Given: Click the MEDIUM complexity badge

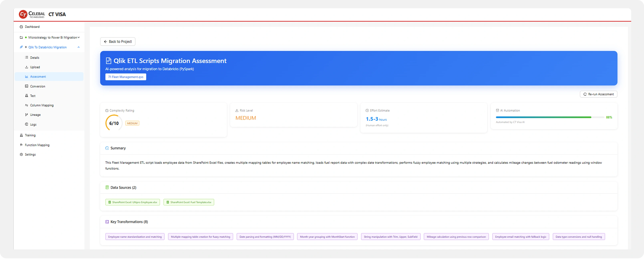Looking at the screenshot, I should point(132,123).
